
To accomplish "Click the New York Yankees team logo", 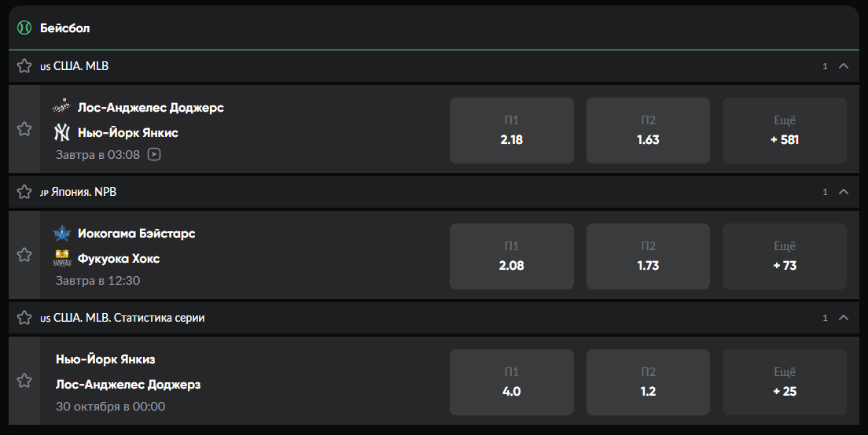I will pyautogui.click(x=61, y=132).
